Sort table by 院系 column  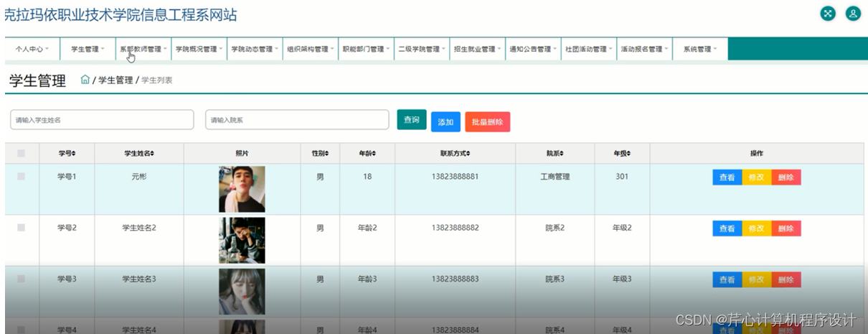point(555,154)
